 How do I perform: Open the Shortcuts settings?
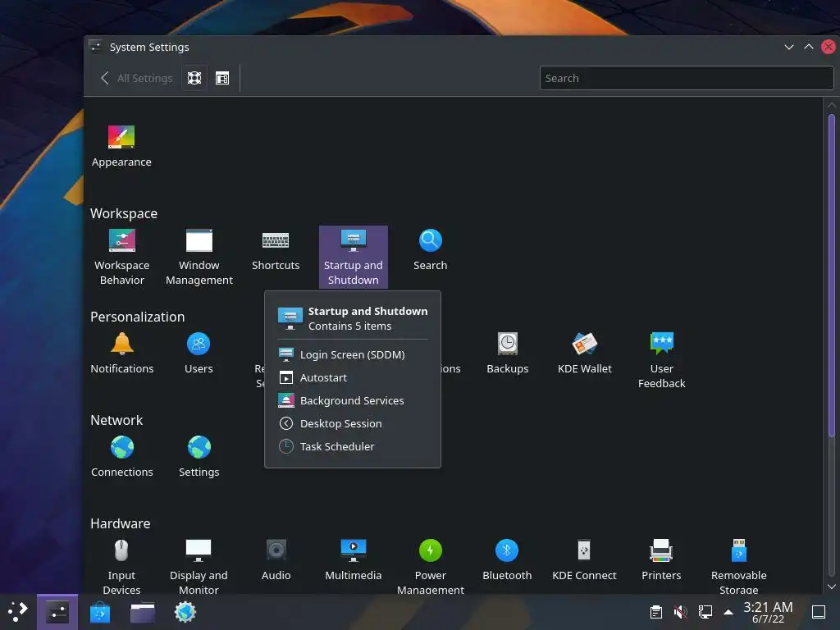click(x=276, y=249)
